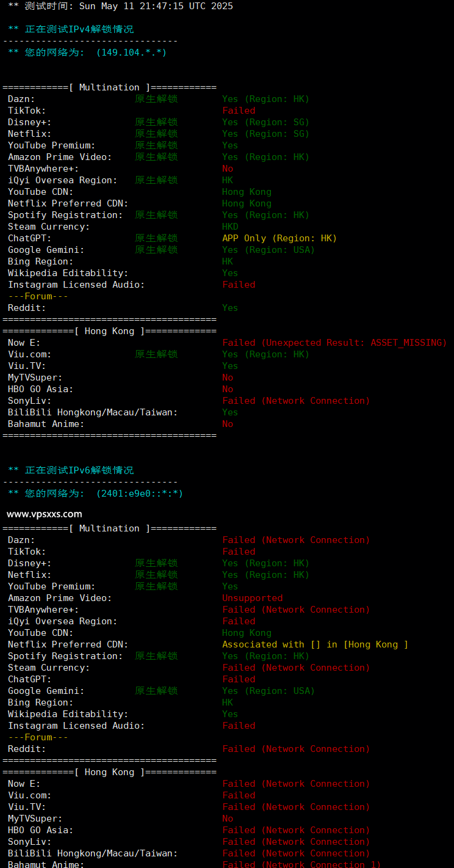Click the IPv6 network address '(2401:e9e0::*:*)'
The height and width of the screenshot is (868, 454).
tap(140, 494)
